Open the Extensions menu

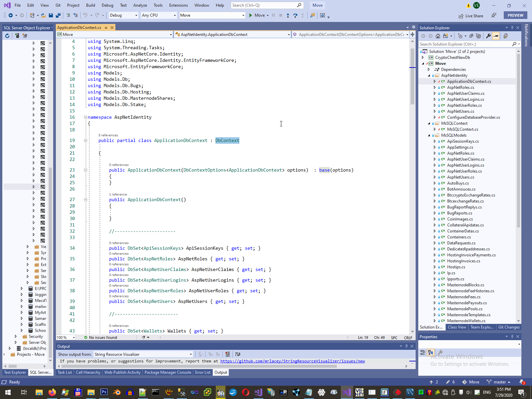(x=178, y=5)
